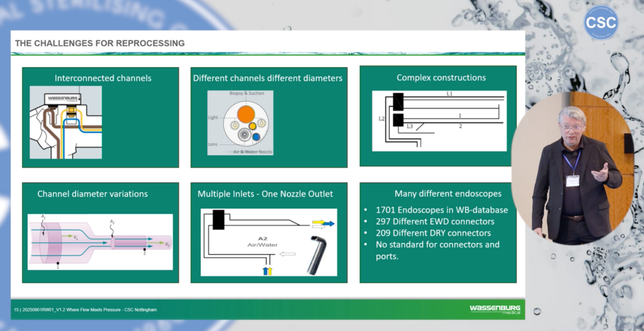The height and width of the screenshot is (331, 644).
Task: Click the CSC circular logo
Action: (x=601, y=23)
